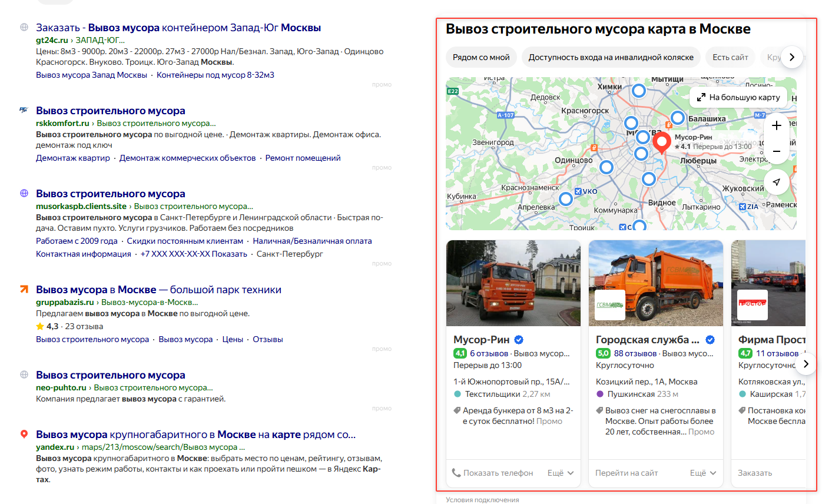The width and height of the screenshot is (822, 504).
Task: Open the Демонтаж квартир sitelink
Action: coord(73,158)
